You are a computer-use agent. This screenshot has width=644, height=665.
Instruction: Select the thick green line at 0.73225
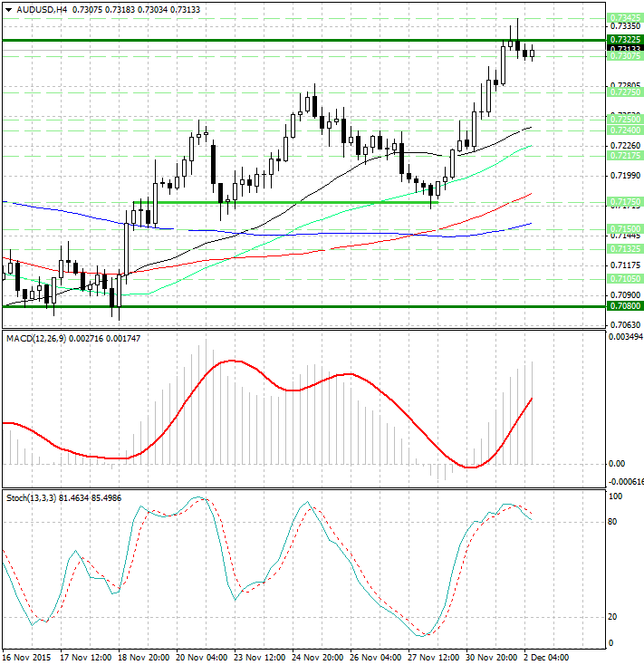[304, 40]
